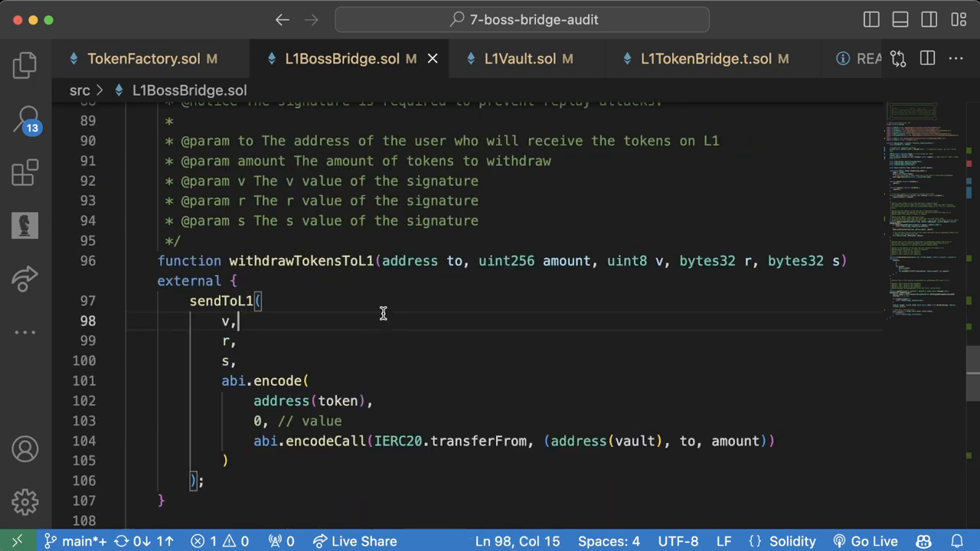Toggle the bottom panel layout button
The height and width of the screenshot is (551, 980).
[x=900, y=20]
